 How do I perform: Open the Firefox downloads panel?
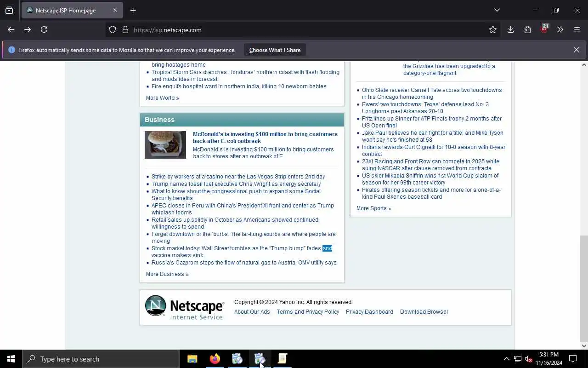tap(510, 30)
